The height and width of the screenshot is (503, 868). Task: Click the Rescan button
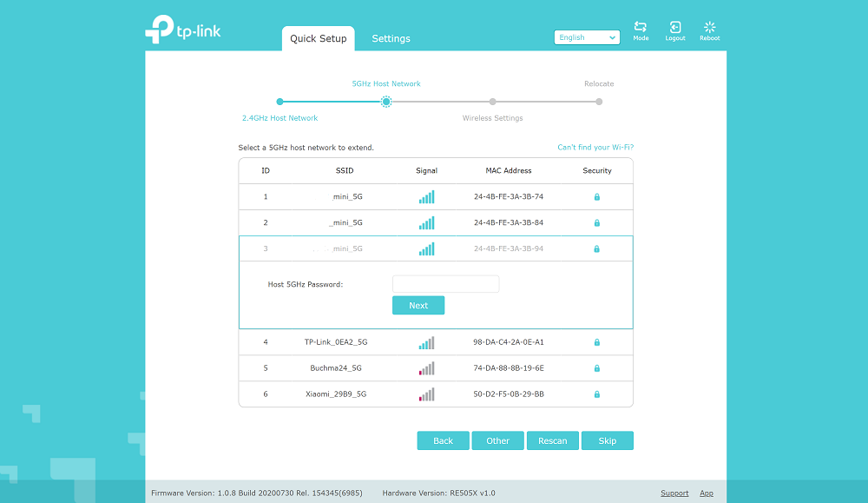552,440
